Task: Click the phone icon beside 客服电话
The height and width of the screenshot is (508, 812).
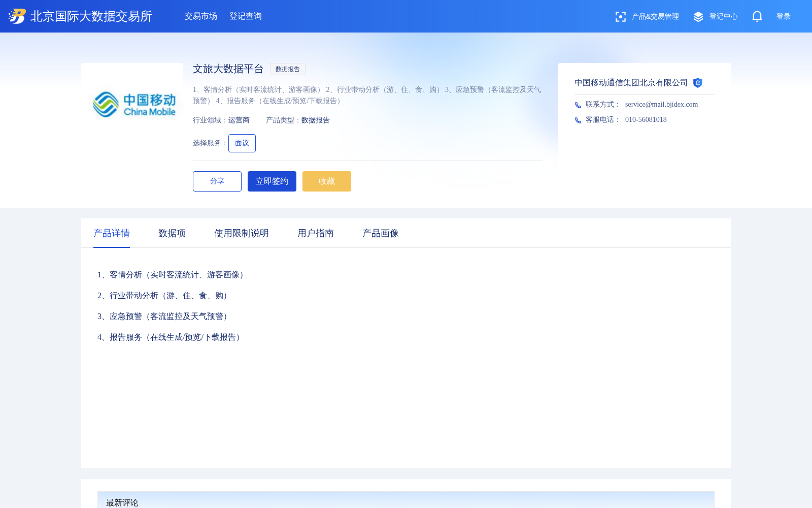Action: [578, 120]
